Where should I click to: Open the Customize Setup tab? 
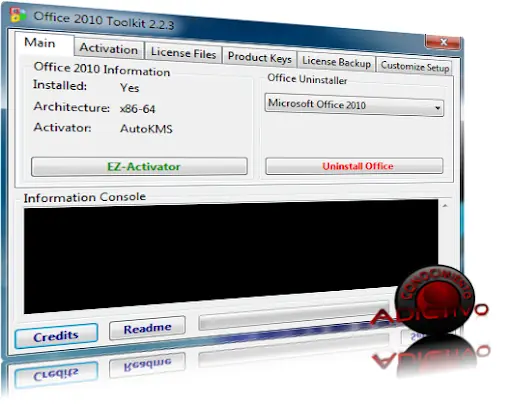click(415, 66)
